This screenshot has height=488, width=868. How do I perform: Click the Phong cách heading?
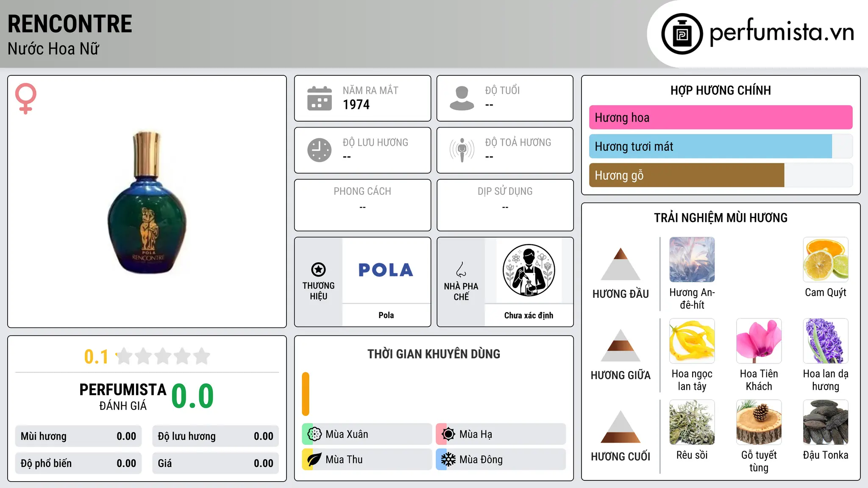click(362, 191)
